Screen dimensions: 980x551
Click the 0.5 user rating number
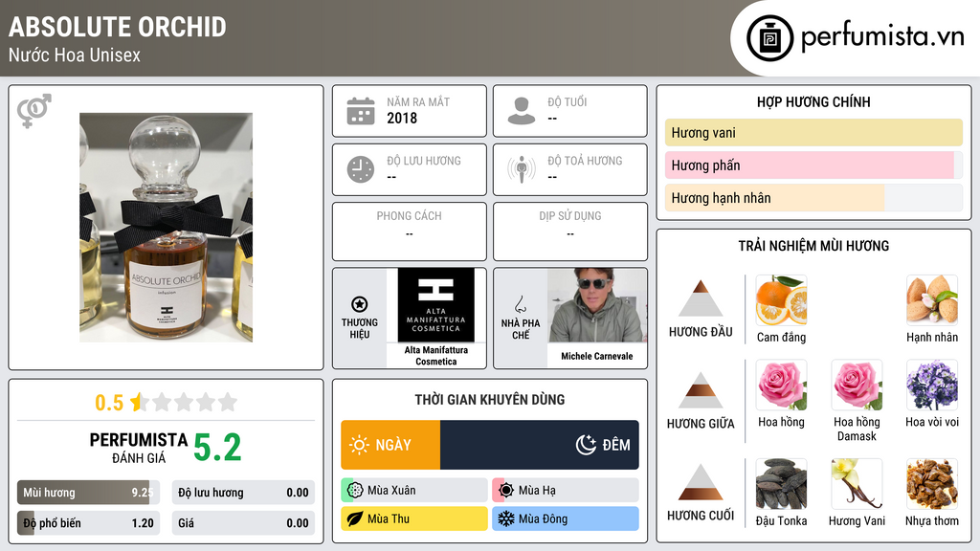click(x=109, y=403)
